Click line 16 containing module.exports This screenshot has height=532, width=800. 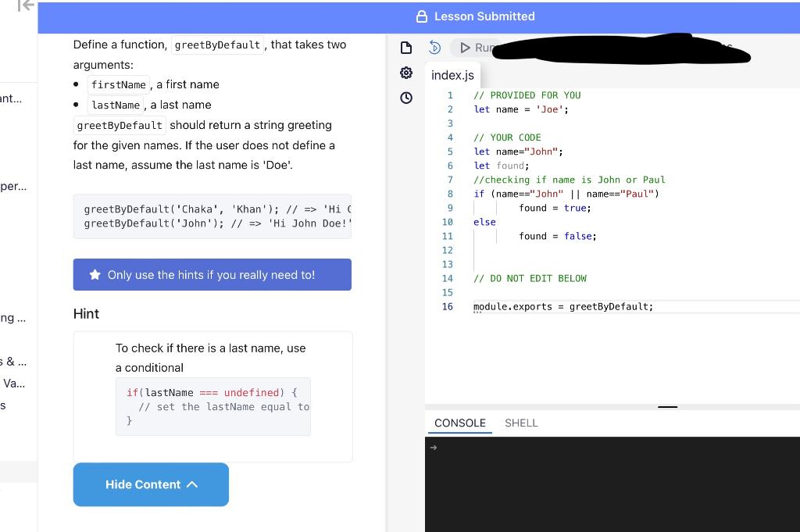coord(562,306)
